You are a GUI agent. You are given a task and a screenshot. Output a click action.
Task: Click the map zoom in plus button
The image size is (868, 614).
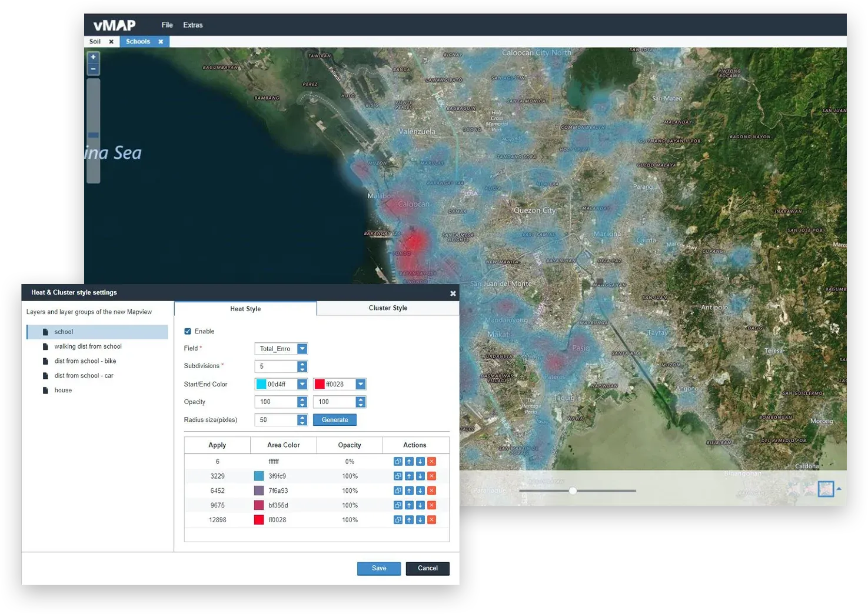click(x=93, y=57)
